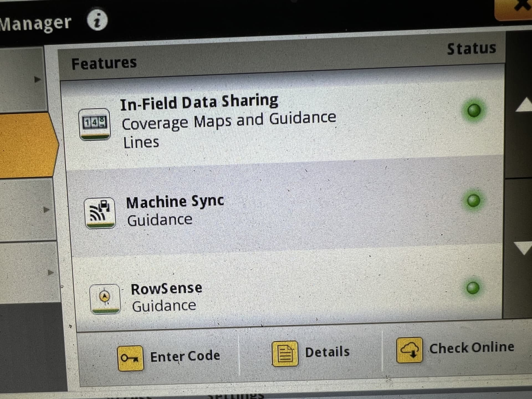Click the Features column header
The width and height of the screenshot is (532, 399).
(x=104, y=63)
